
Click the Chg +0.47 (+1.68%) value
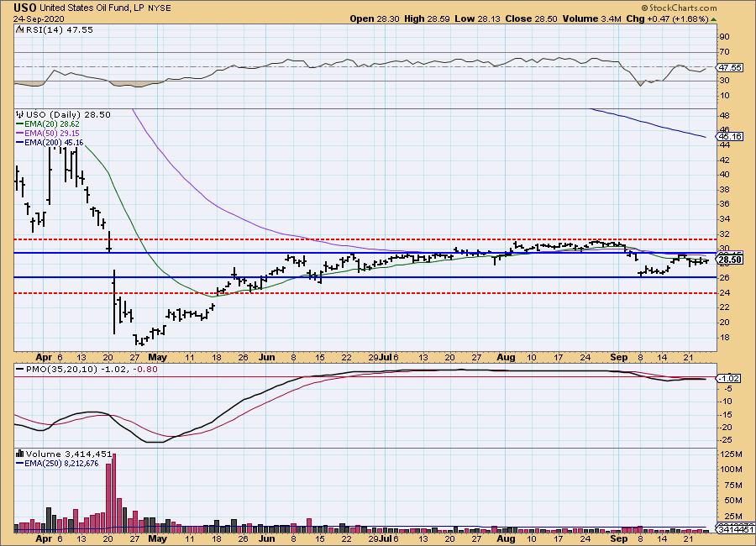click(x=667, y=18)
